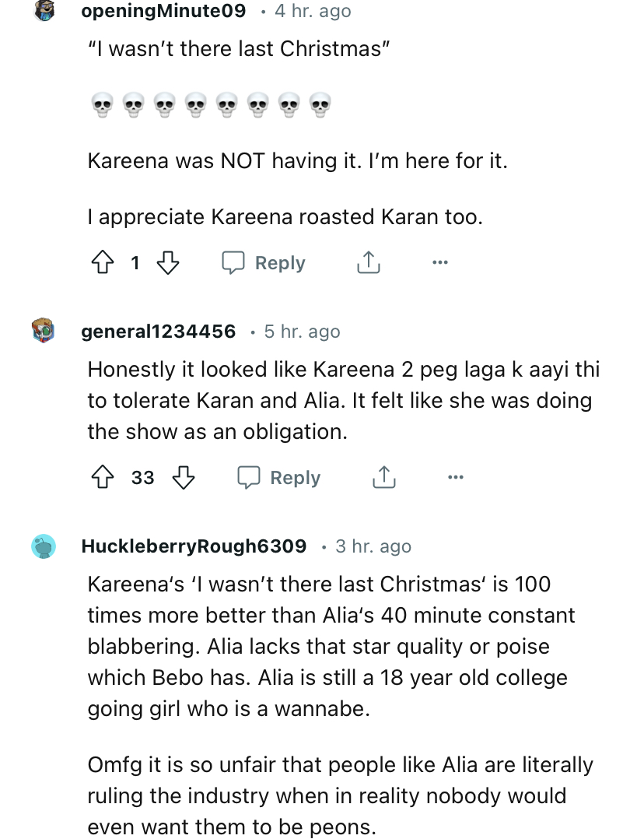Click HuckleberryRough6309's avatar picture
The width and height of the screenshot is (644, 839).
[44, 546]
